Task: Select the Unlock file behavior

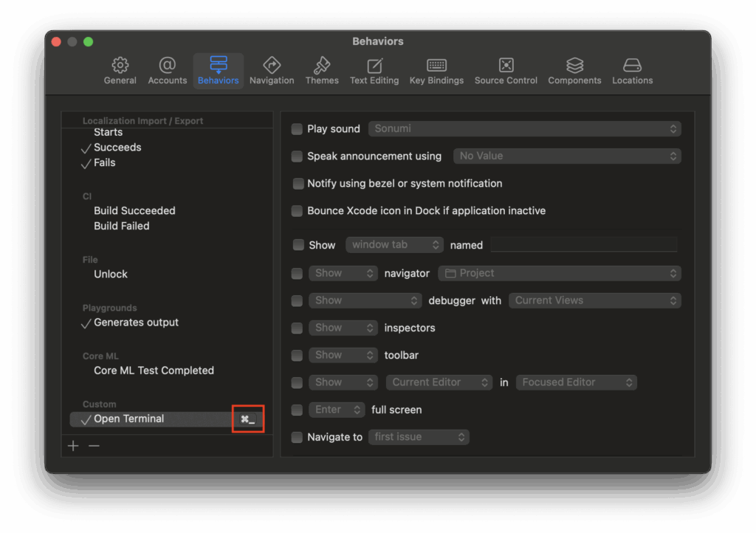Action: click(x=111, y=274)
